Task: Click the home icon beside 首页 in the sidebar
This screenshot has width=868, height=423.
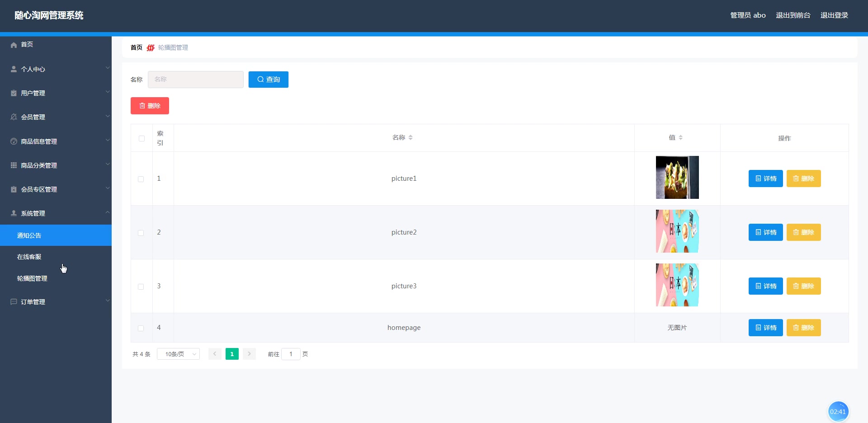Action: click(14, 45)
